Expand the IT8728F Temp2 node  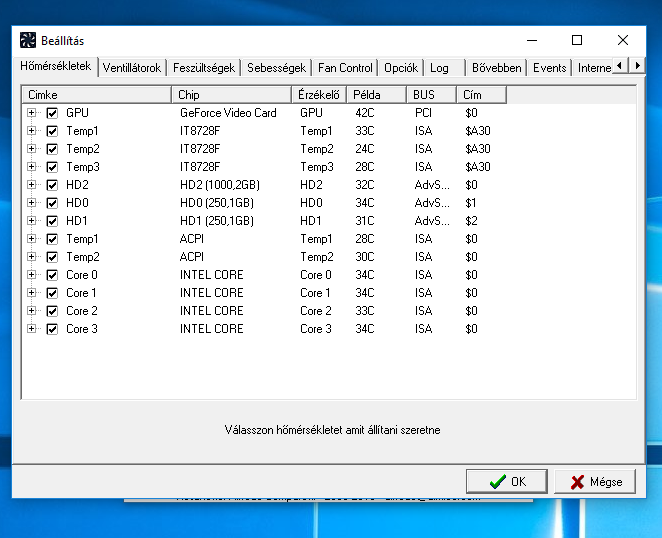pyautogui.click(x=31, y=149)
